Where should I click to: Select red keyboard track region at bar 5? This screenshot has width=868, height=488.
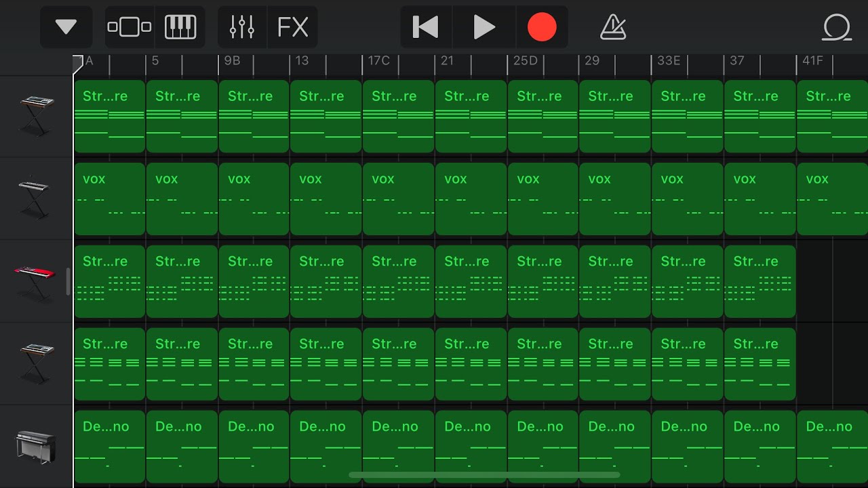[182, 282]
